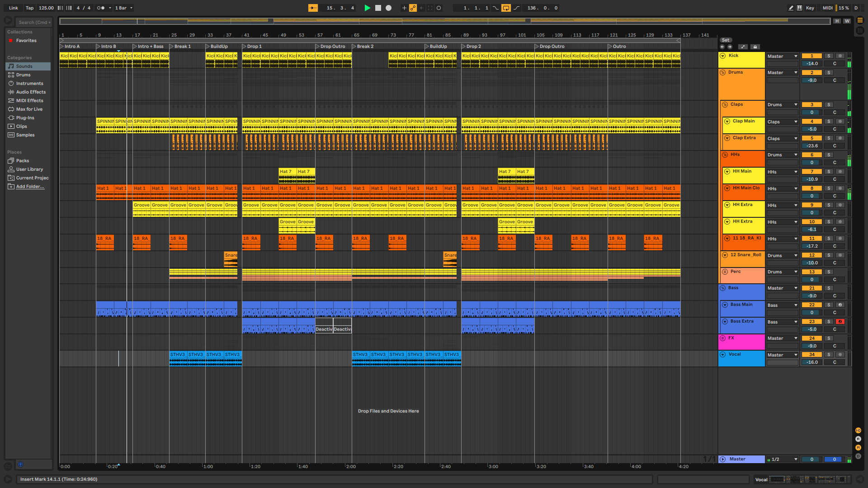Toggle the Returns section R button
This screenshot has width=868, height=488.
(x=858, y=439)
